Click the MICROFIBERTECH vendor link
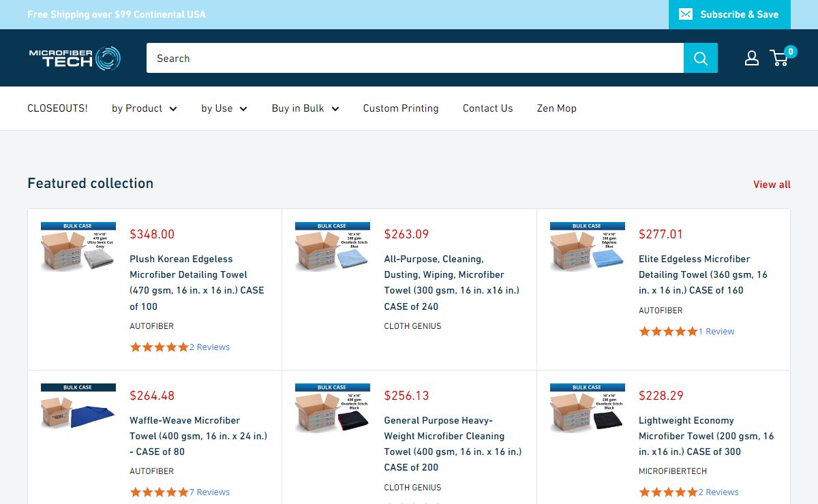 tap(673, 471)
